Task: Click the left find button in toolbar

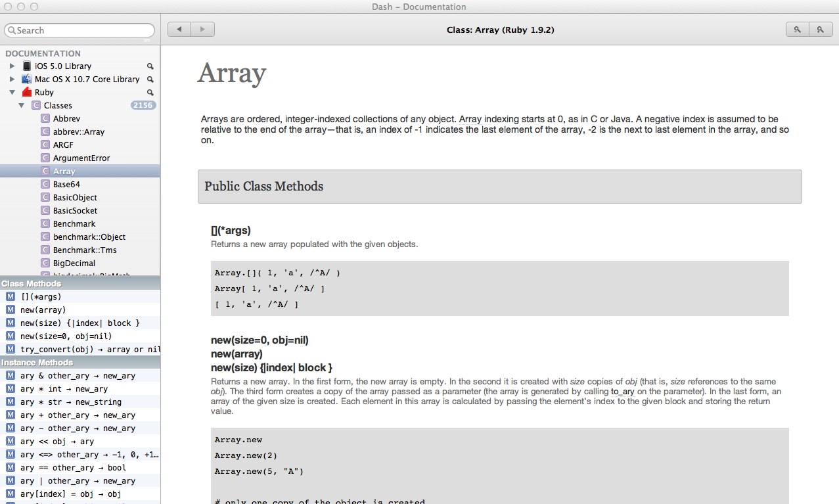Action: 797,30
